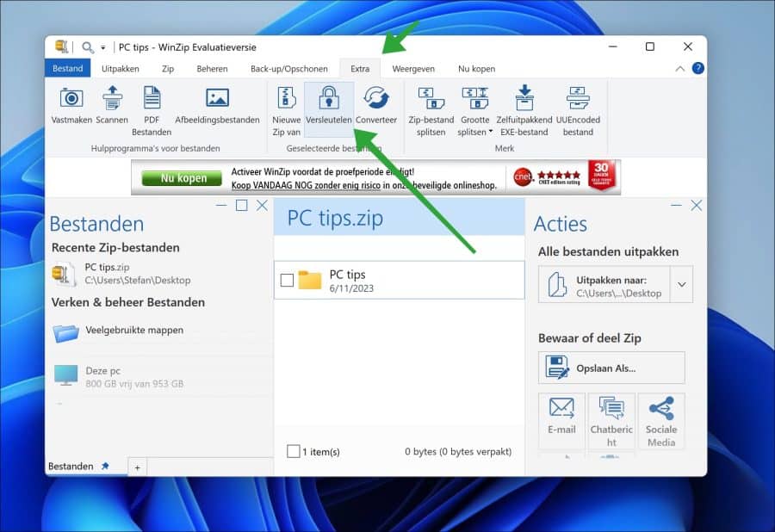Switch to the Zip tab
The image size is (775, 532).
168,69
